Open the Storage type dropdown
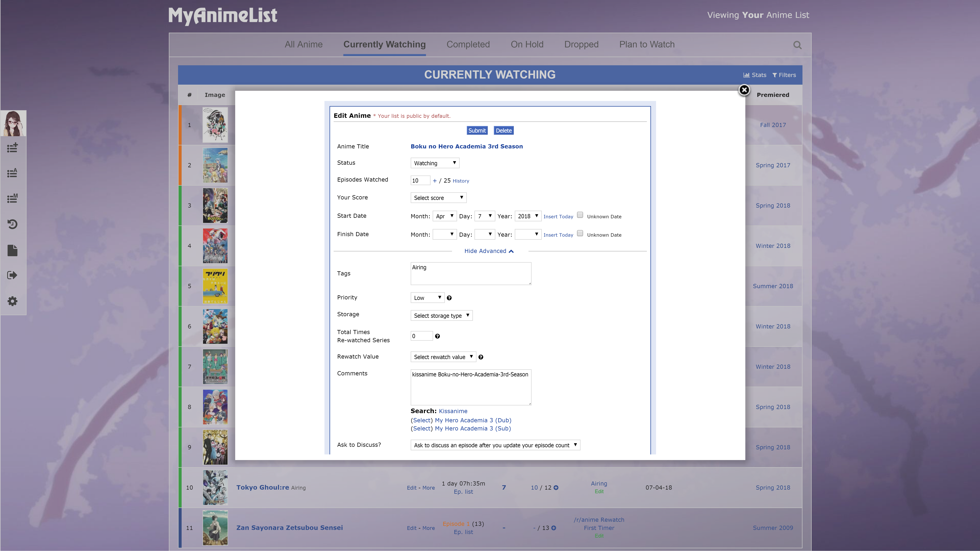The width and height of the screenshot is (980, 551). click(441, 316)
